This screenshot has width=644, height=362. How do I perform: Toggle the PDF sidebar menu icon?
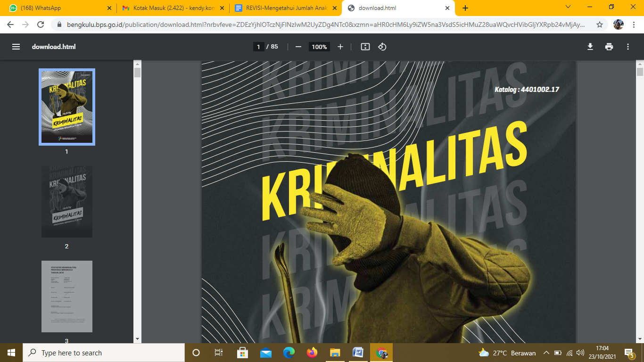point(16,47)
